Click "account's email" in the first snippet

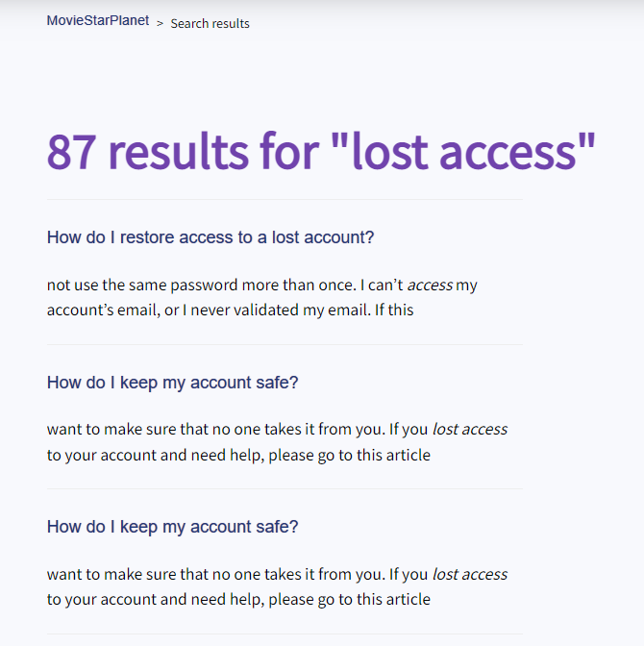coord(101,310)
